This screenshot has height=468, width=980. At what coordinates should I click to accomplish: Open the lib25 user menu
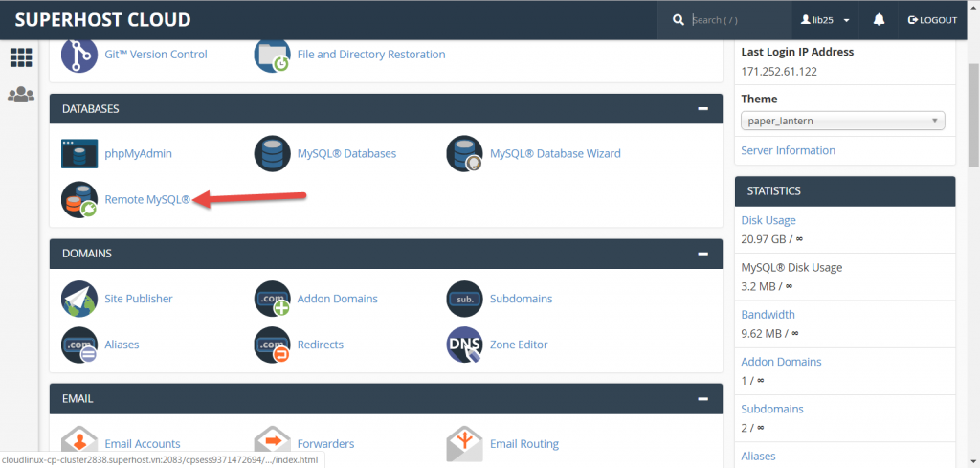[824, 20]
